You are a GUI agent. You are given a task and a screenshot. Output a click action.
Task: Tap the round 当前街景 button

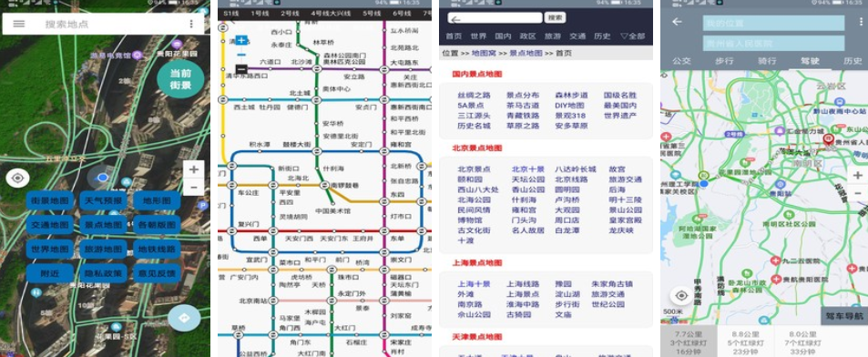coord(180,79)
